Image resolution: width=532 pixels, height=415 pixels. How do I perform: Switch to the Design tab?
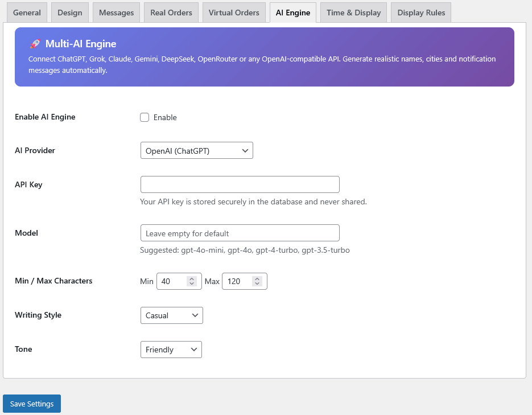(x=70, y=13)
